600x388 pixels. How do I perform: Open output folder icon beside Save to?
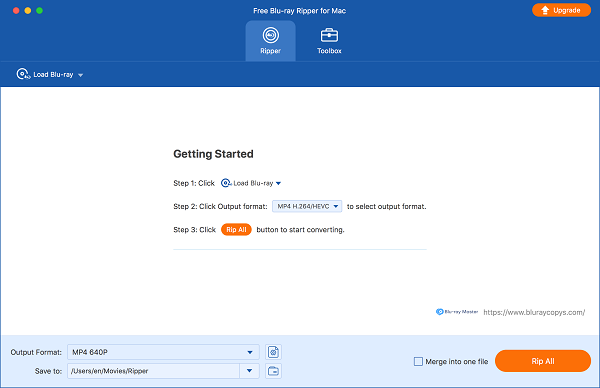click(273, 371)
